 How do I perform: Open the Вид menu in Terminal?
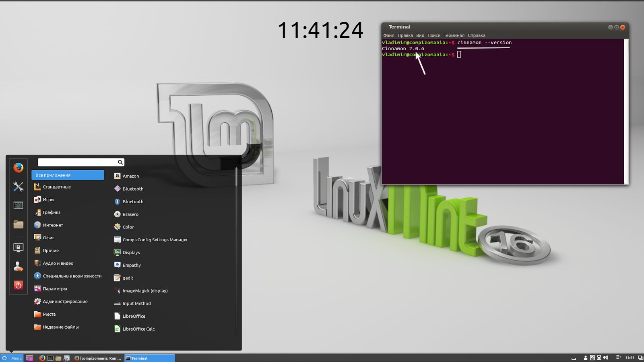tap(420, 35)
